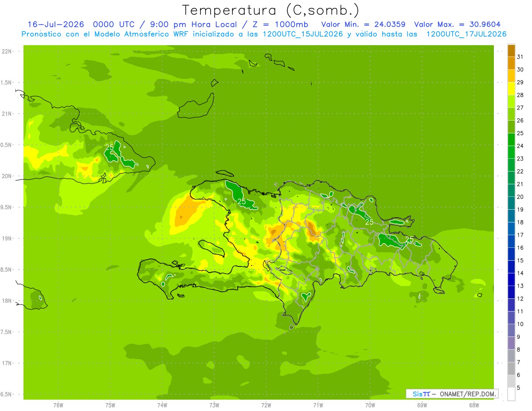Click the blue legend swatch between 12 and 13

(511, 292)
